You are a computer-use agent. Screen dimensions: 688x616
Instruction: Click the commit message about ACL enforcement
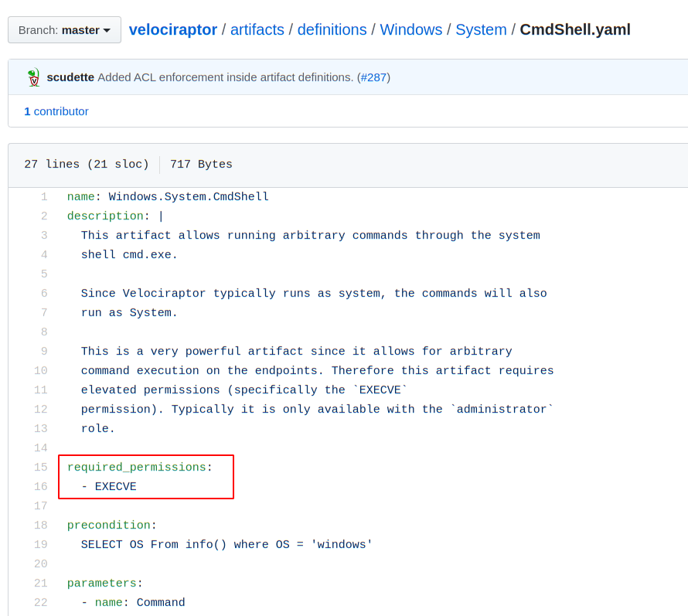pos(225,77)
